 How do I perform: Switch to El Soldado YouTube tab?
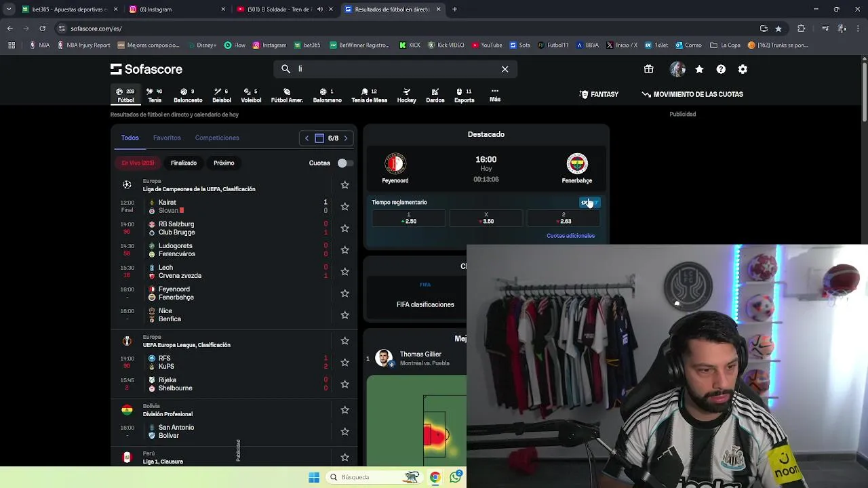285,9
